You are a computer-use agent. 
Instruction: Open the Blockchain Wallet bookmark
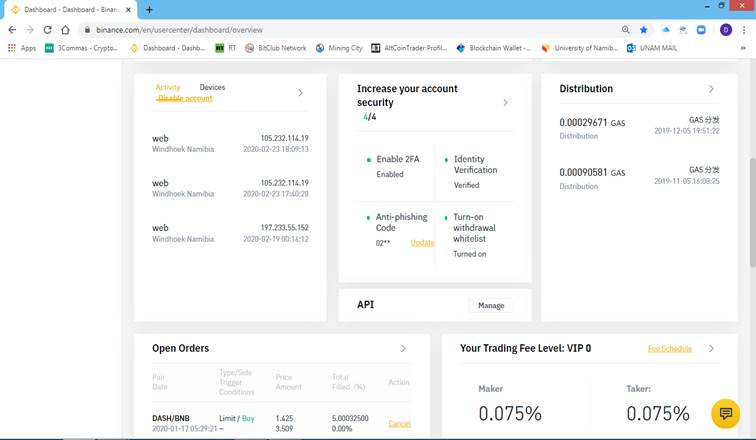tap(493, 48)
